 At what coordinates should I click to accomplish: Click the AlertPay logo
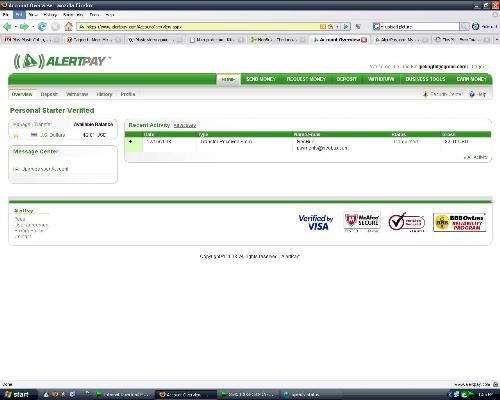(x=62, y=61)
